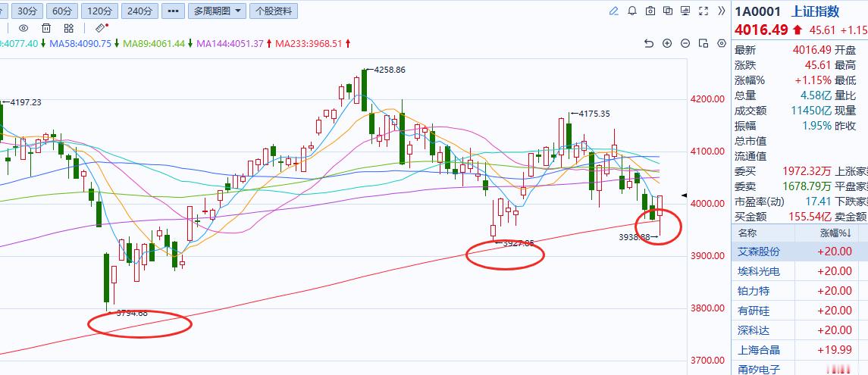This screenshot has height=375, width=868.
Task: Expand the 多周期图 dropdown
Action: pyautogui.click(x=217, y=11)
